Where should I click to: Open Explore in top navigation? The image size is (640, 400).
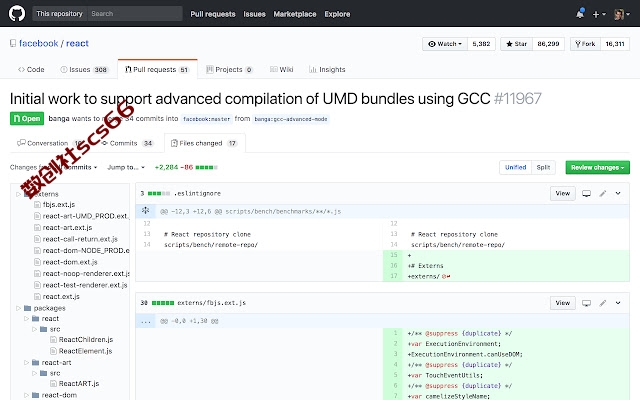(337, 14)
